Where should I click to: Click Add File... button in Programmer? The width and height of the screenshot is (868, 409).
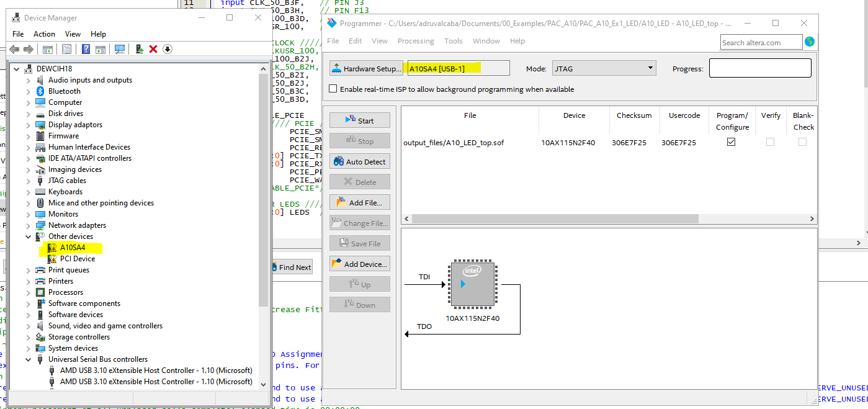point(360,202)
